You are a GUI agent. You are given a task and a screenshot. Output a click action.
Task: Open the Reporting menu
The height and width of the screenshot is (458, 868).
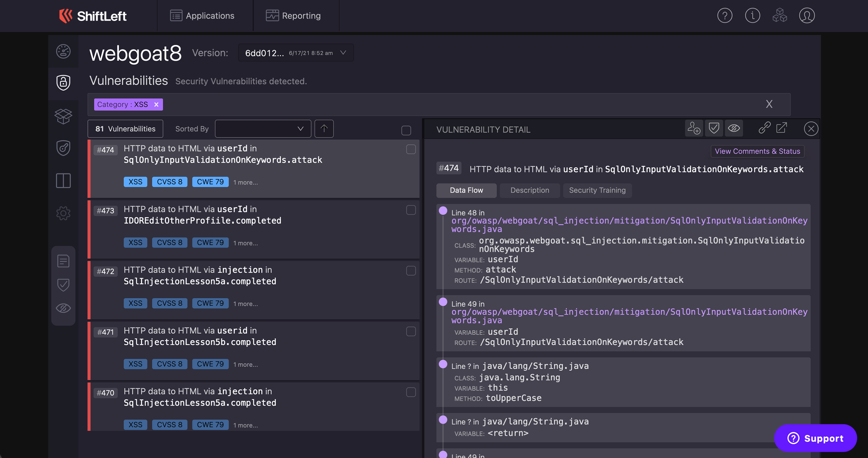pyautogui.click(x=293, y=16)
